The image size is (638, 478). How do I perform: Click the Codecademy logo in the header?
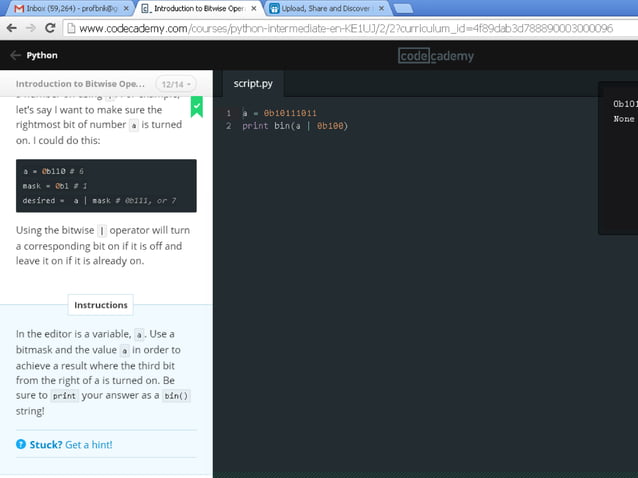tap(436, 56)
